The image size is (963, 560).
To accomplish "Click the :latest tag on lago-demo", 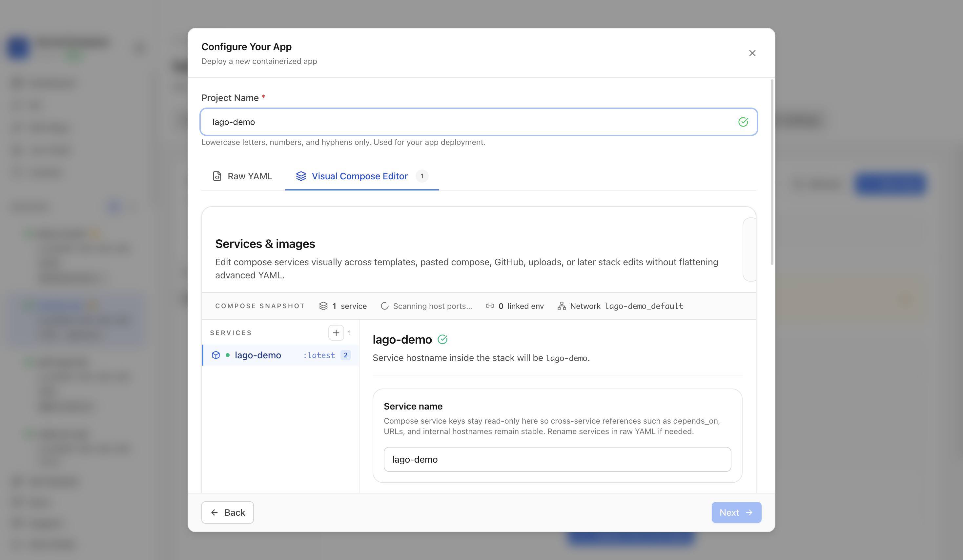I will click(319, 355).
